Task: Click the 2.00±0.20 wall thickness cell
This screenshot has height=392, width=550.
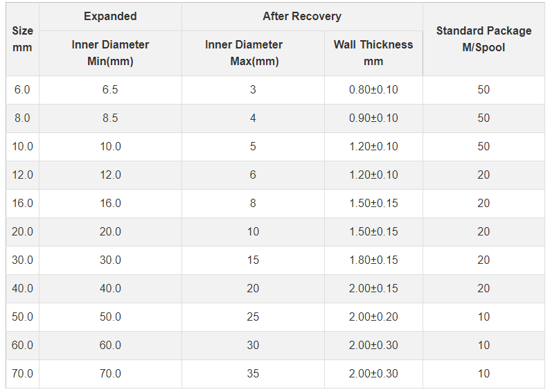Action: point(373,317)
